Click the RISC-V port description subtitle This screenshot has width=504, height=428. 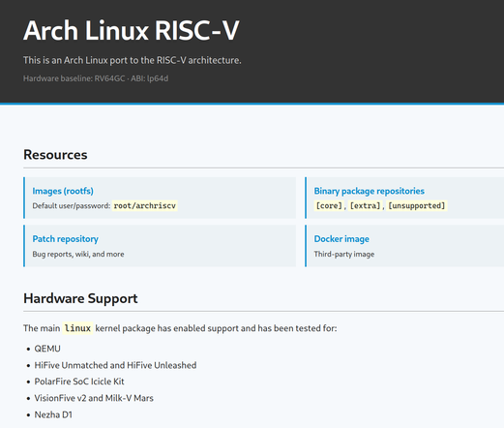(x=133, y=60)
